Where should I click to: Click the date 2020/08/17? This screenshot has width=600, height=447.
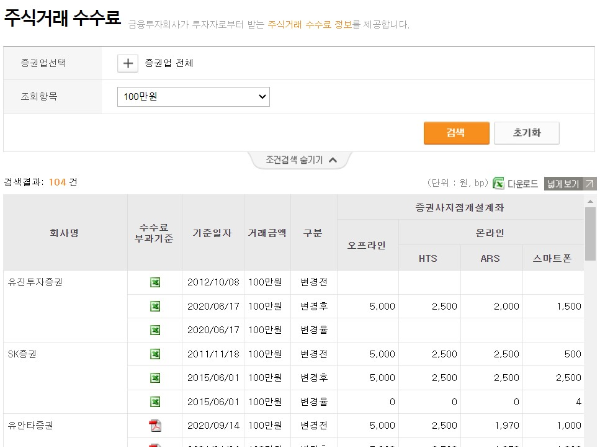[x=214, y=306]
